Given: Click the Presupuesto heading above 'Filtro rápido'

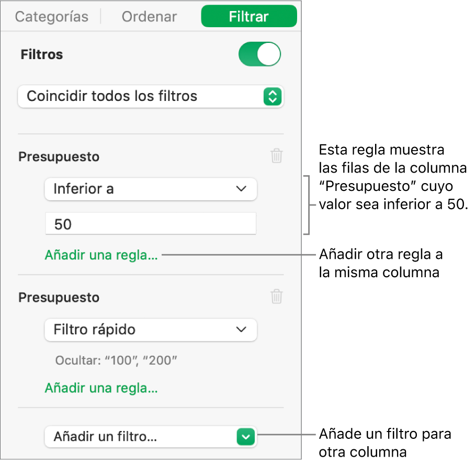Looking at the screenshot, I should click(x=59, y=298).
